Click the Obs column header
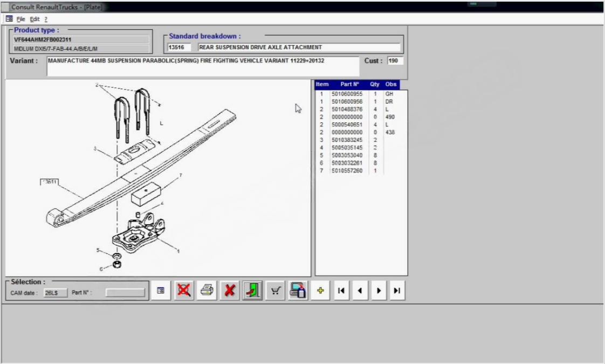Image resolution: width=605 pixels, height=364 pixels. (391, 85)
